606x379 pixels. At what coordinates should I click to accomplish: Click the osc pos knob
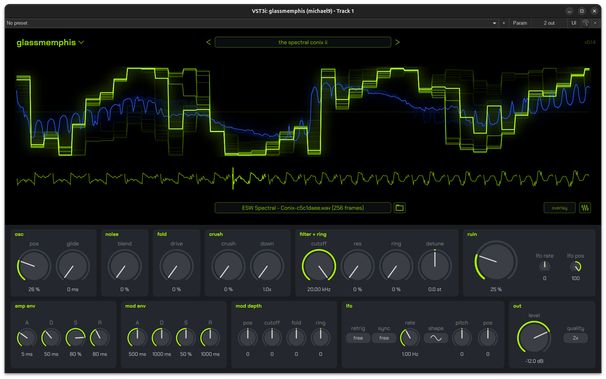point(34,266)
